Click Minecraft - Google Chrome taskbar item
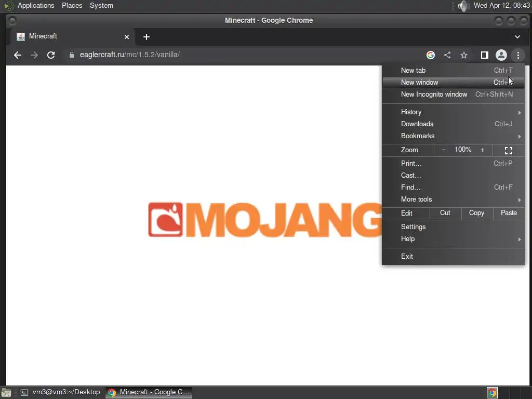 point(149,392)
